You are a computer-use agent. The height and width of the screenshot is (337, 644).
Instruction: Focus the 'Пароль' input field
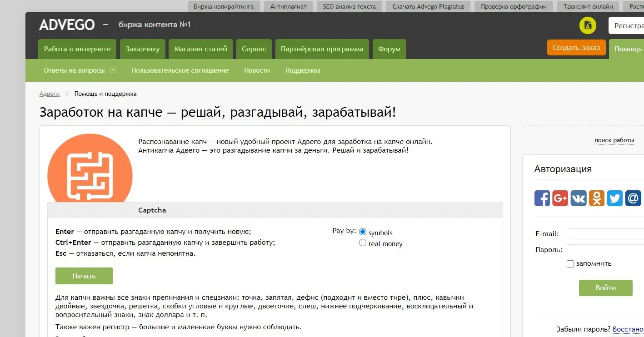tap(605, 250)
